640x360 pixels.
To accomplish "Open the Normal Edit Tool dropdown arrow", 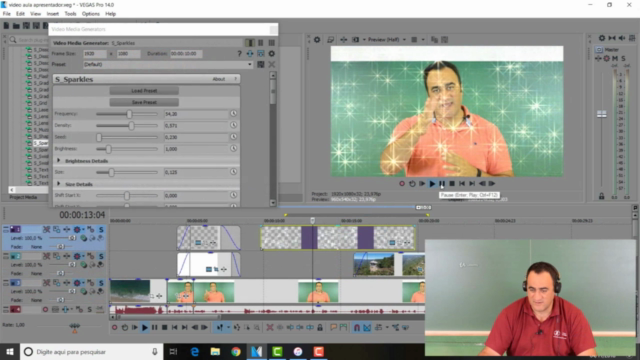I will pos(228,327).
